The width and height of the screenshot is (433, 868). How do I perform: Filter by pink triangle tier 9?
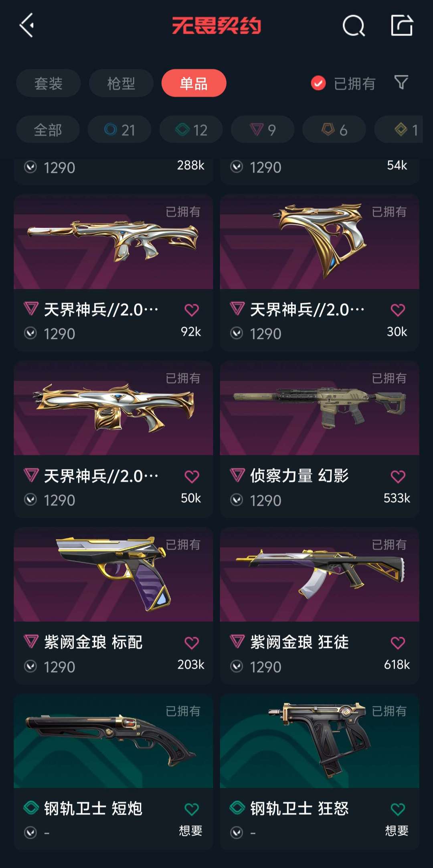[x=263, y=130]
